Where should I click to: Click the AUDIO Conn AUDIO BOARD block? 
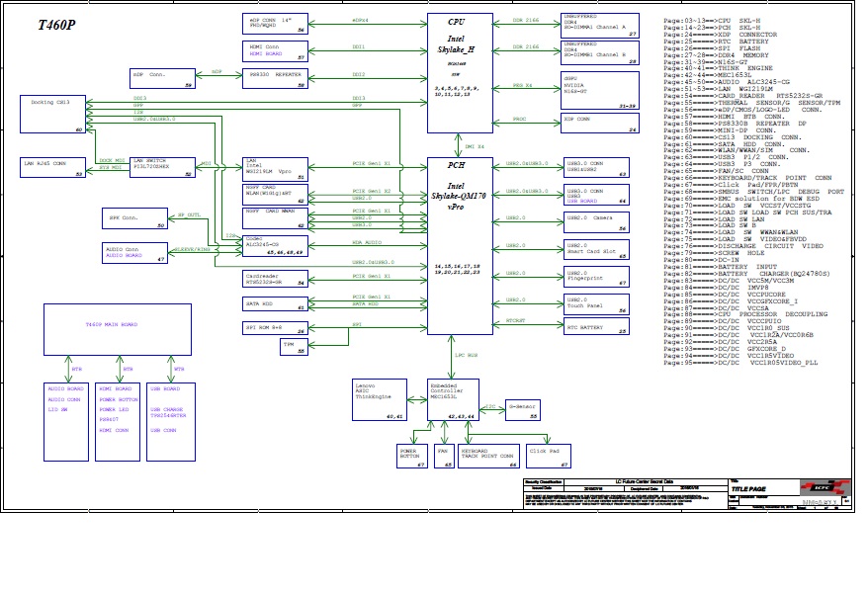[134, 252]
